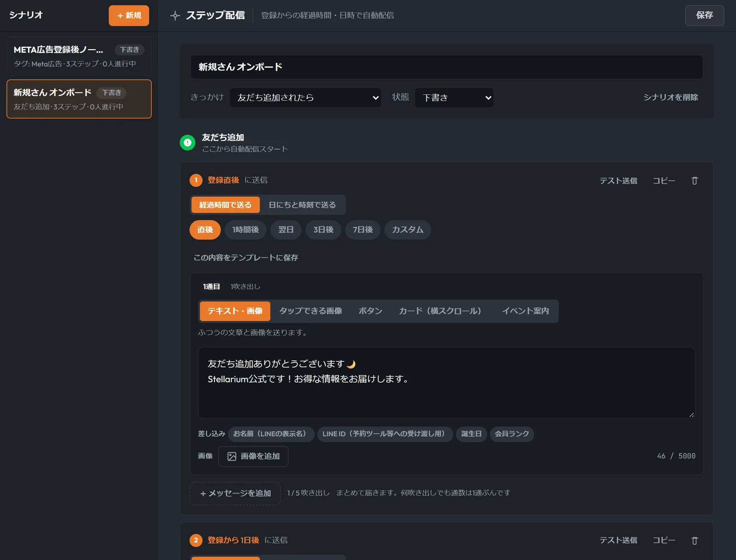The image size is (736, 560).
Task: Open the 新規さん オンボード scenario card
Action: pyautogui.click(x=79, y=99)
